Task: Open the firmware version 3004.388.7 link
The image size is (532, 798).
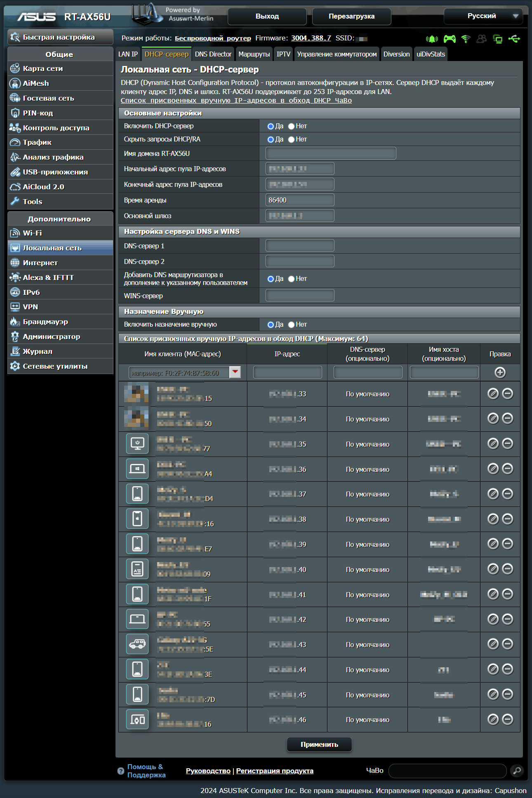Action: (x=311, y=38)
